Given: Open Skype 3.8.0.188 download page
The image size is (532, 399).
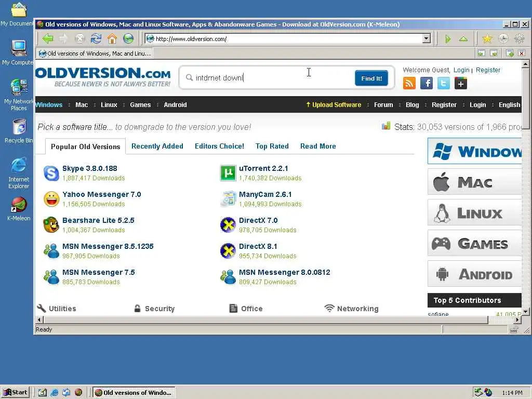Looking at the screenshot, I should pyautogui.click(x=89, y=168).
